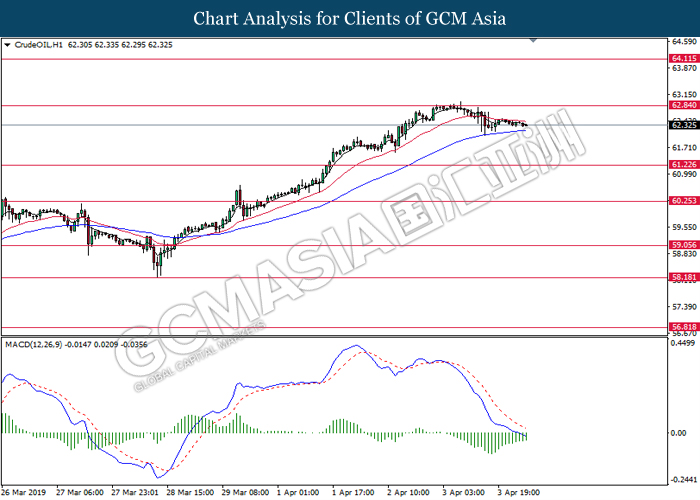Click the 63.150 price scale value
Image resolution: width=700 pixels, height=500 pixels.
(x=684, y=95)
